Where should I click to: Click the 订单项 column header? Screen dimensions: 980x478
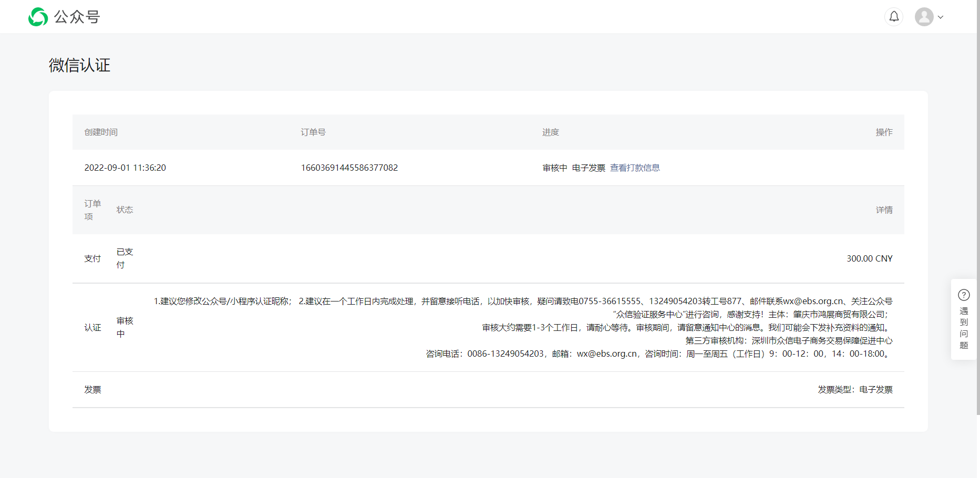point(92,210)
